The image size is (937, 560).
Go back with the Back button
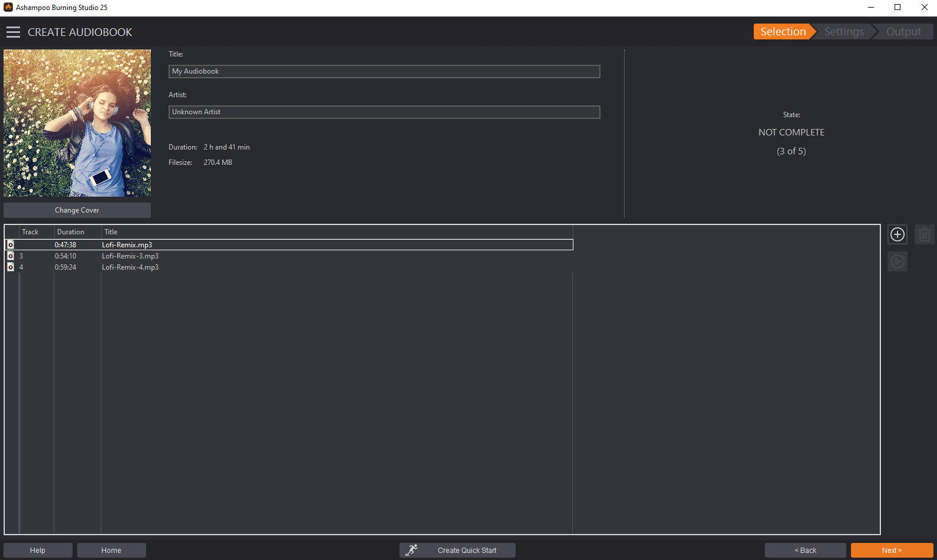click(806, 551)
